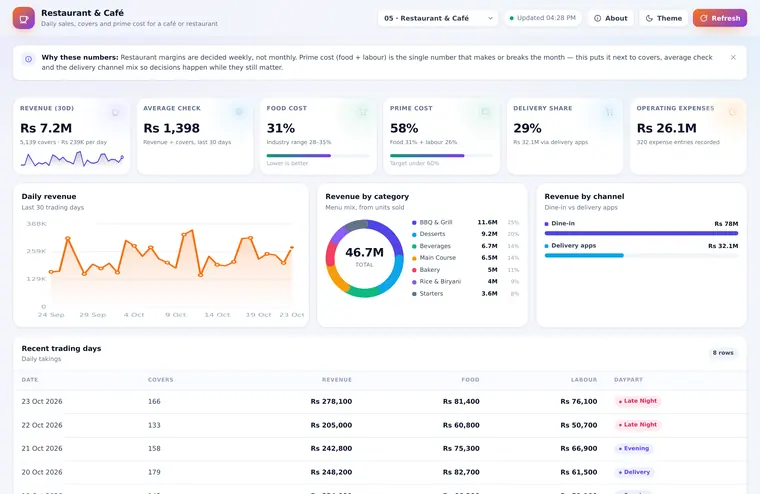Image resolution: width=760 pixels, height=494 pixels.
Task: Sort table by Covers column header
Action: pos(160,380)
